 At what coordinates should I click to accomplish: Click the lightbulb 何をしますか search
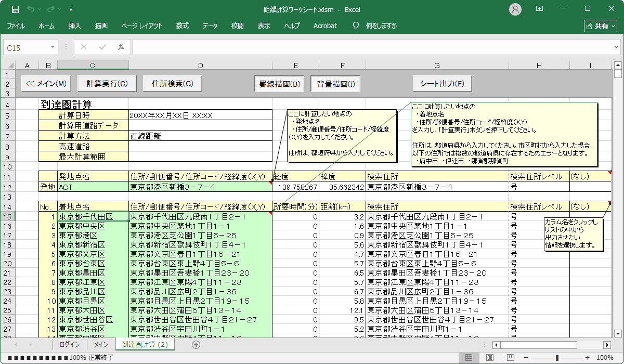pyautogui.click(x=374, y=25)
